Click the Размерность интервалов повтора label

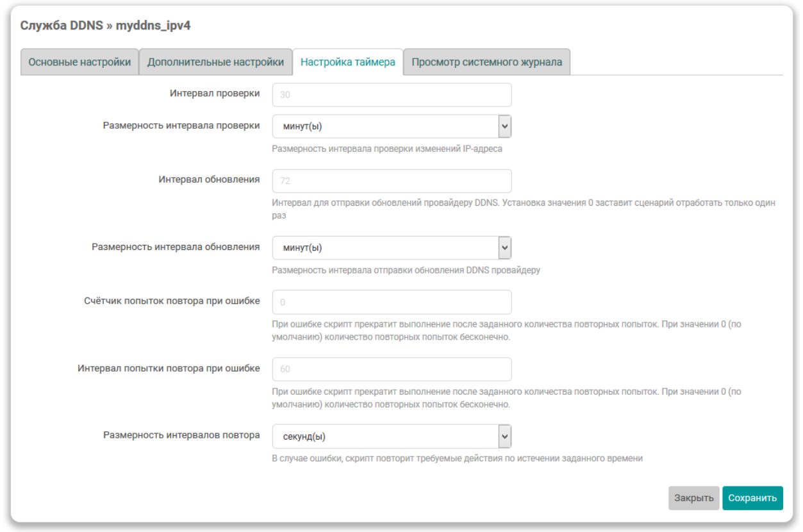tap(181, 435)
